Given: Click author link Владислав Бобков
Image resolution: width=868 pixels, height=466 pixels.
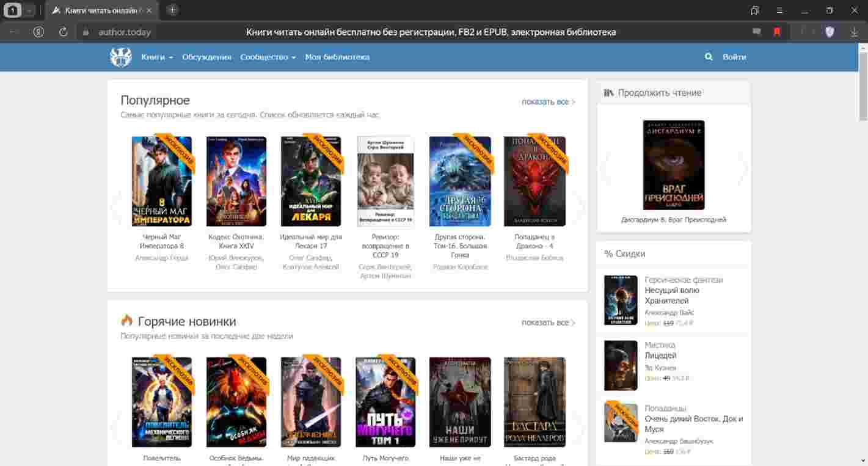Looking at the screenshot, I should tap(534, 258).
